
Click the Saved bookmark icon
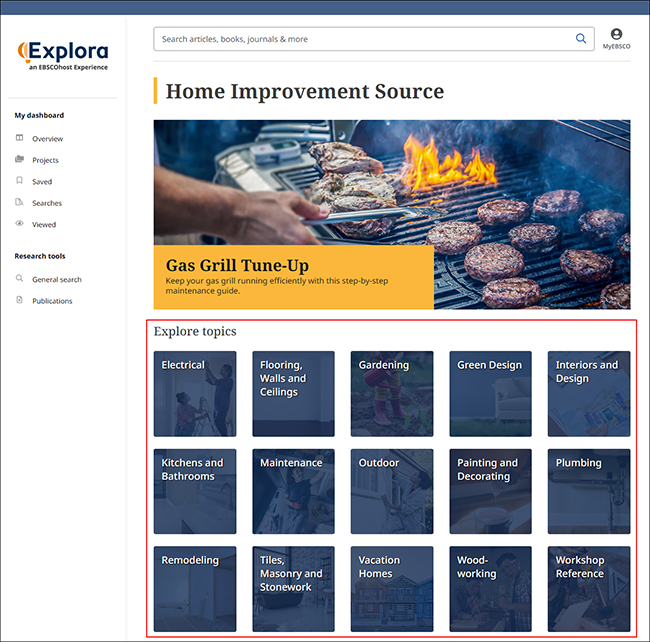point(19,180)
